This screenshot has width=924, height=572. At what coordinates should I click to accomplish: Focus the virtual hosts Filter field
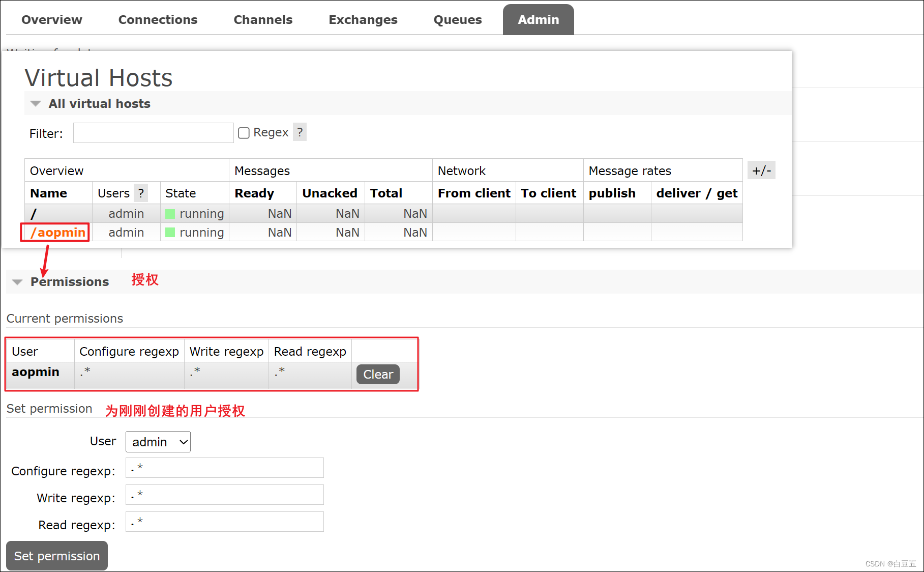pyautogui.click(x=153, y=133)
